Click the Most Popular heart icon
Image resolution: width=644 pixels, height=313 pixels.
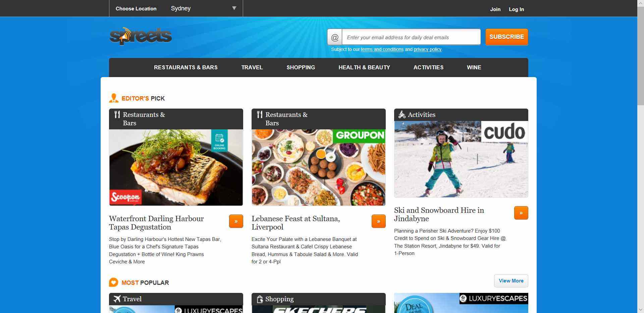[x=114, y=283]
